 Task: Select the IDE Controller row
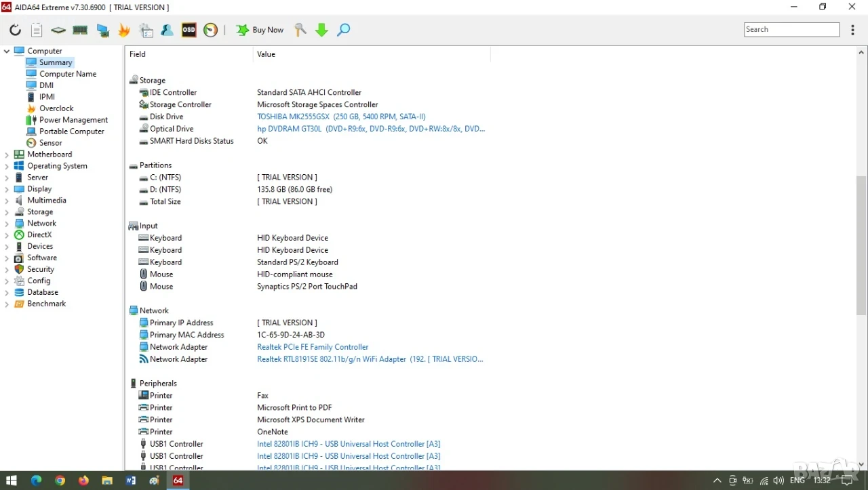tap(308, 93)
